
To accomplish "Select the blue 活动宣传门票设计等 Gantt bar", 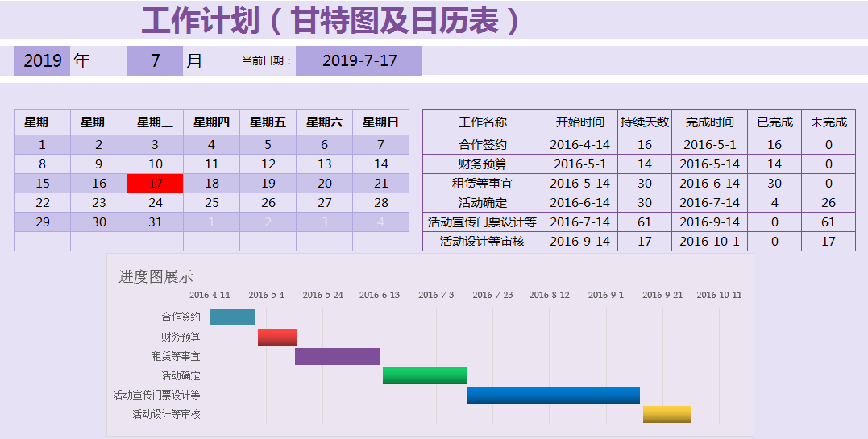I will (554, 395).
